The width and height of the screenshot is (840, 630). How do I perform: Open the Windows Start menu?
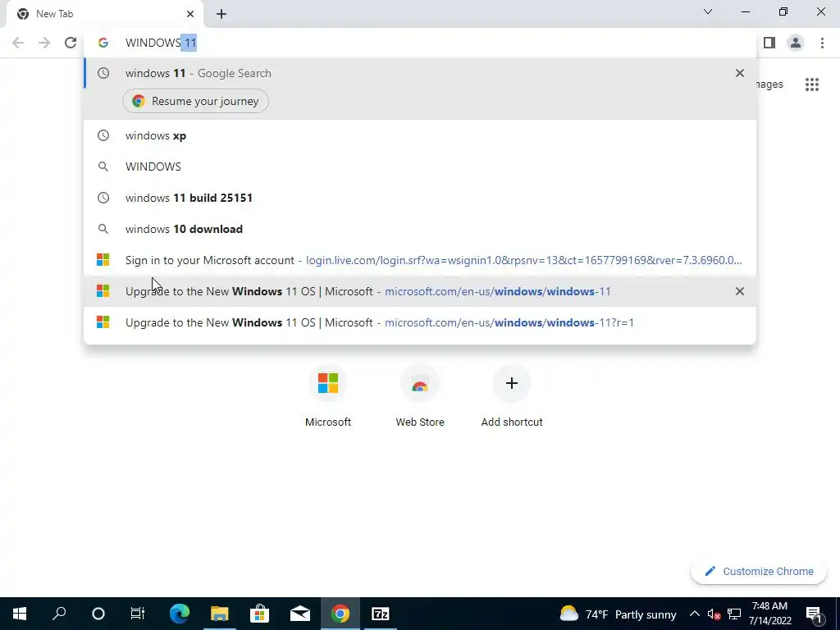coord(20,614)
